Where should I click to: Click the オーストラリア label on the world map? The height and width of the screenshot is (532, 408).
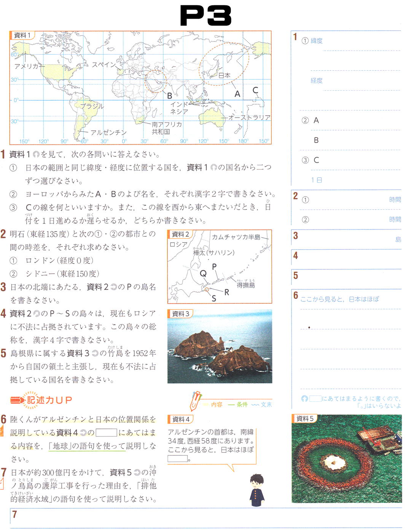tap(249, 118)
